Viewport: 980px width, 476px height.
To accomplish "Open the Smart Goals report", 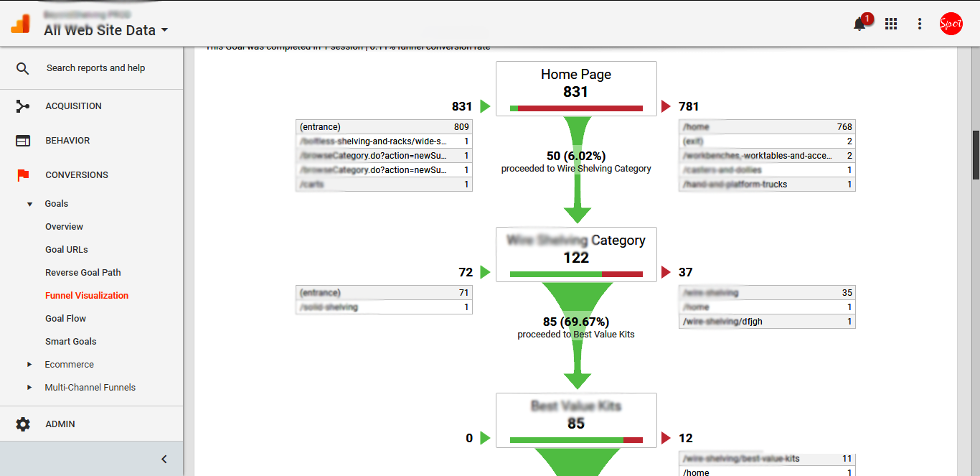I will click(x=70, y=342).
